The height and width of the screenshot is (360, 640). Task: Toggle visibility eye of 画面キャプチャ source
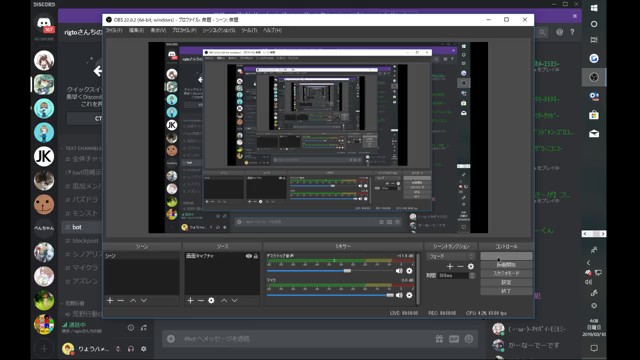coord(249,256)
